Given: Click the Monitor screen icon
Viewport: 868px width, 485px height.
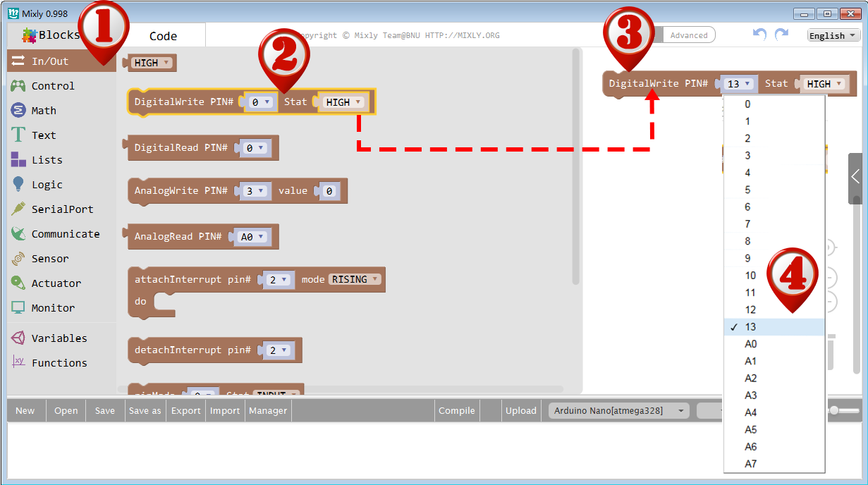Looking at the screenshot, I should pos(18,308).
